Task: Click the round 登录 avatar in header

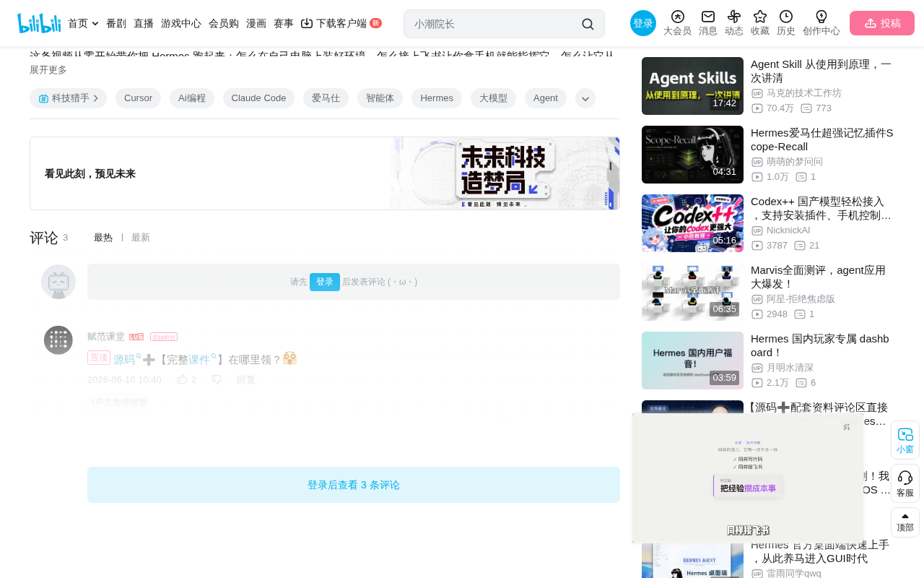Action: point(643,23)
